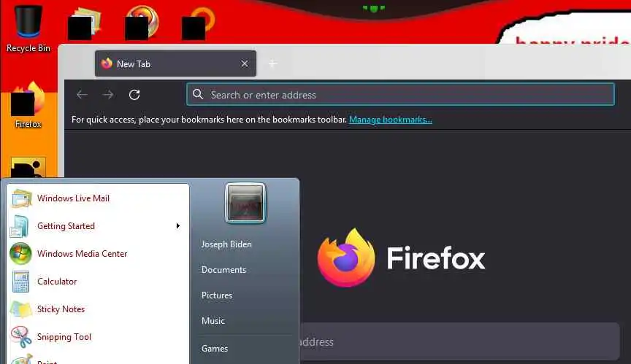Go back with the Firefox back arrow
The width and height of the screenshot is (631, 364).
pyautogui.click(x=82, y=95)
